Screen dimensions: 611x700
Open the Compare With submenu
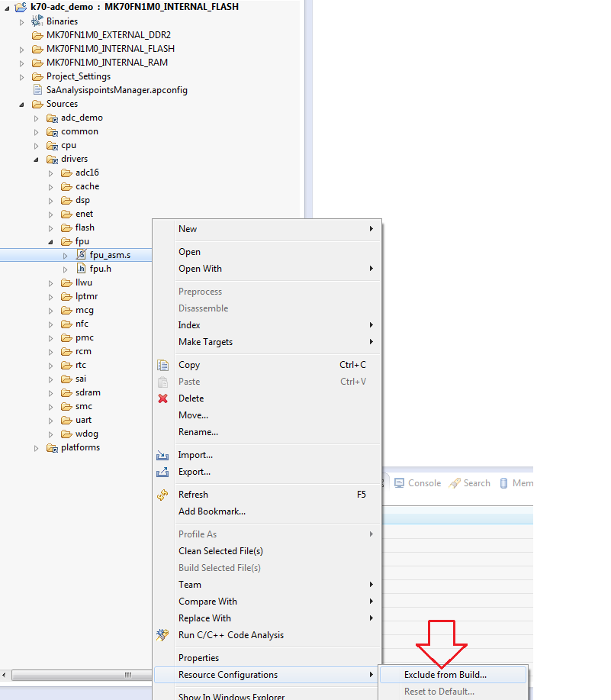coord(268,602)
